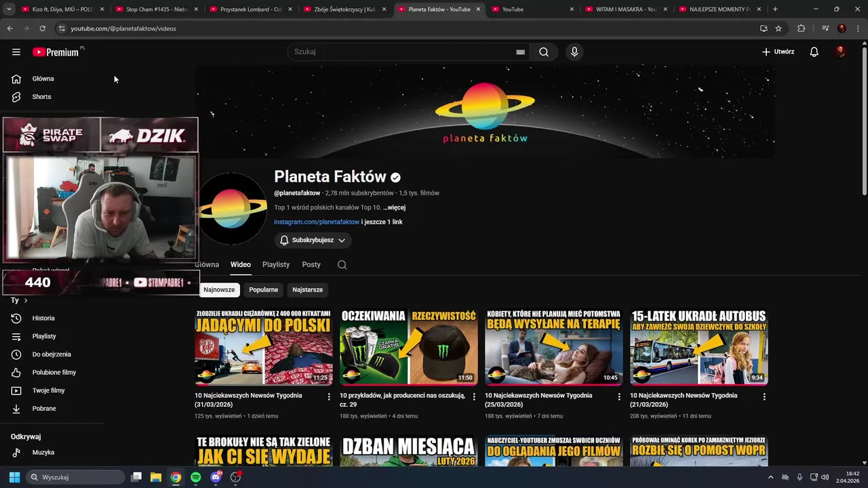Switch to the 'Stop Cham #1435' tab
This screenshot has width=868, height=488.
155,9
